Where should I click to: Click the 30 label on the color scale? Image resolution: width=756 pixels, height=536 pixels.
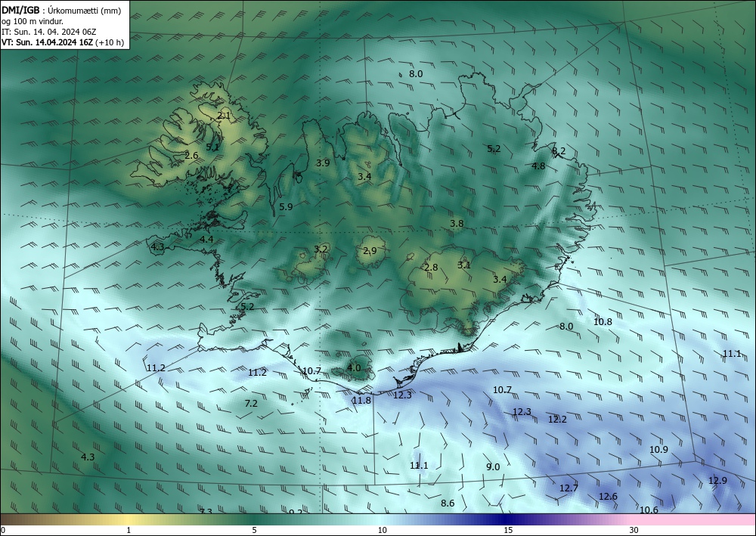pyautogui.click(x=634, y=530)
